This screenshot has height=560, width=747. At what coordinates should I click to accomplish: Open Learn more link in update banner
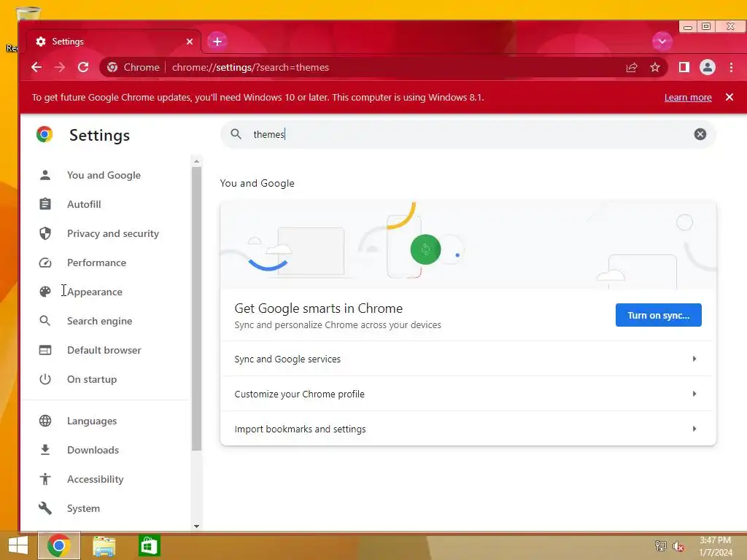[x=688, y=97]
